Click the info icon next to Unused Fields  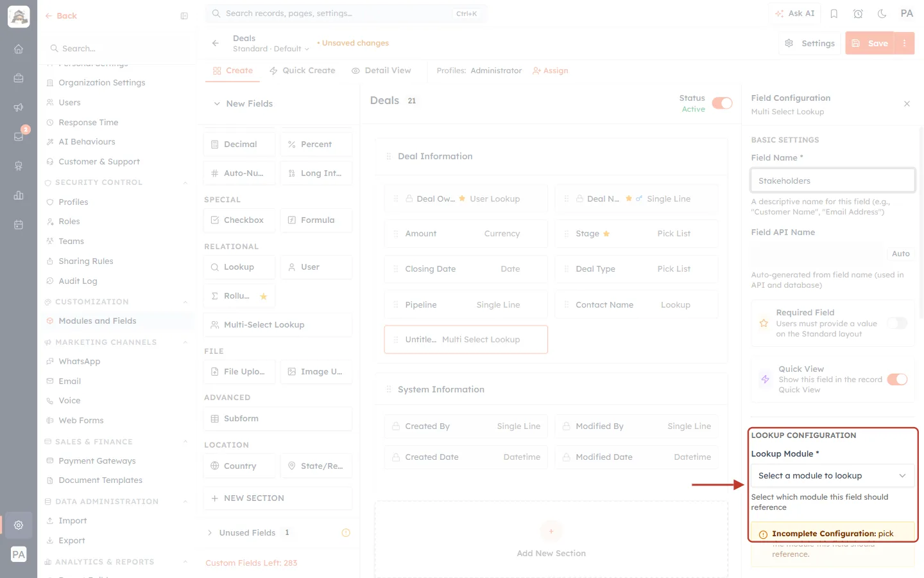coord(346,532)
